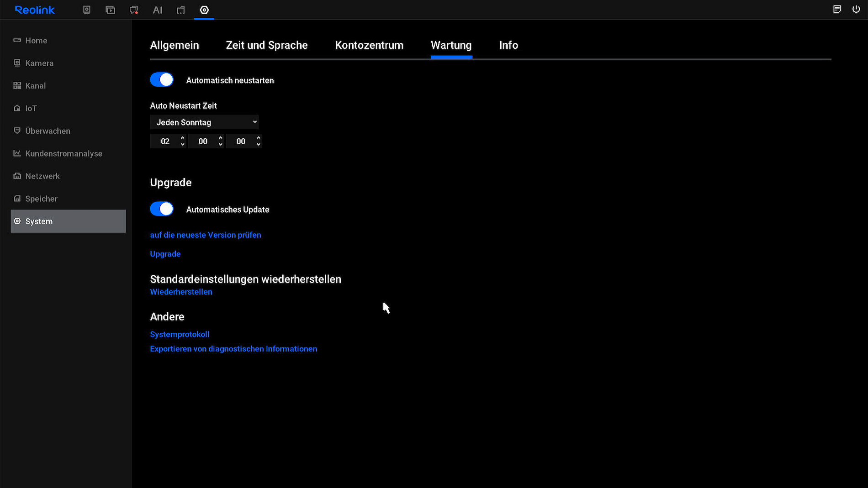Open the playback icon in top bar

coord(110,10)
